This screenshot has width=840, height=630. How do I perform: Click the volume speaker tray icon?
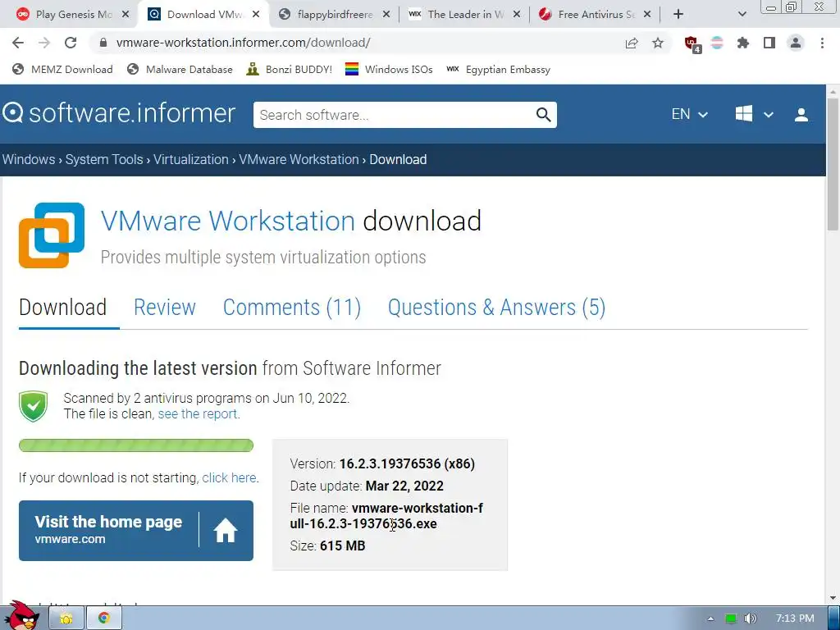[750, 619]
